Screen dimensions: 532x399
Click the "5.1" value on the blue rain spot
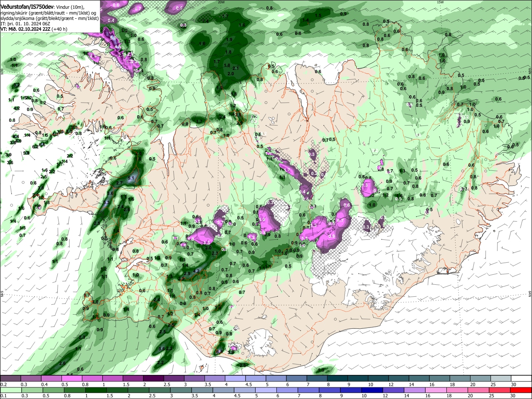[131, 178]
